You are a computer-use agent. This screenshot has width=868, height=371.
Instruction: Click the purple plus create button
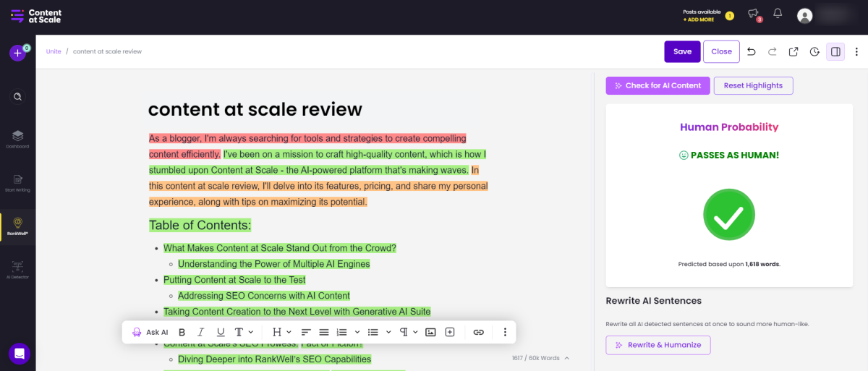coord(17,53)
